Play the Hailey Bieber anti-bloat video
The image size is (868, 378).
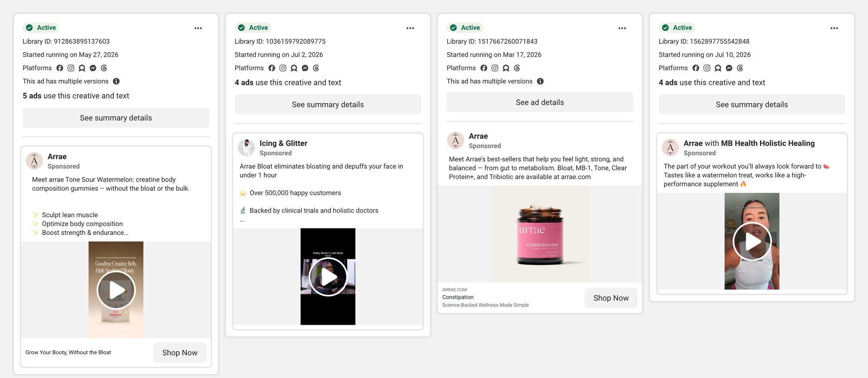tap(328, 277)
